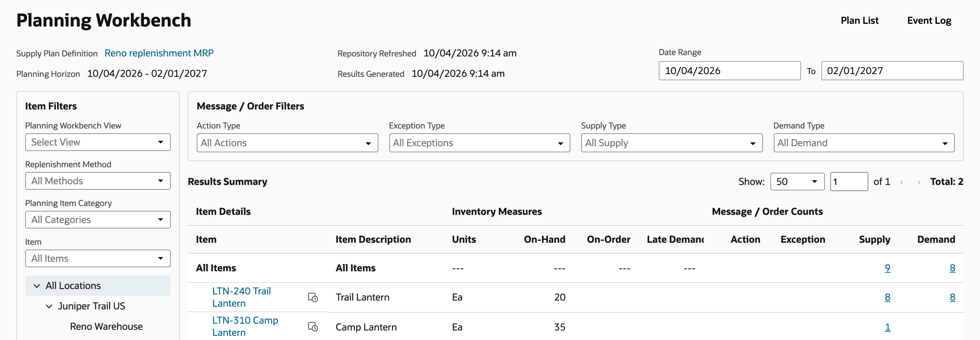Open the Action Type dropdown
This screenshot has height=340, width=980.
click(x=287, y=143)
